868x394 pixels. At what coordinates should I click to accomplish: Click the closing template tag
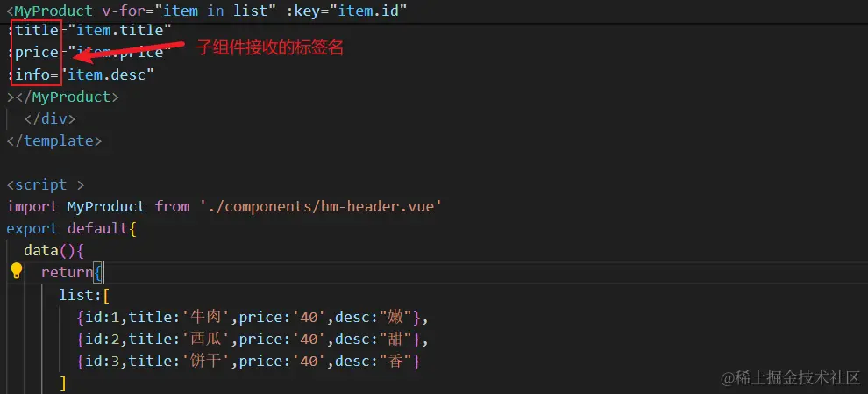coord(53,140)
